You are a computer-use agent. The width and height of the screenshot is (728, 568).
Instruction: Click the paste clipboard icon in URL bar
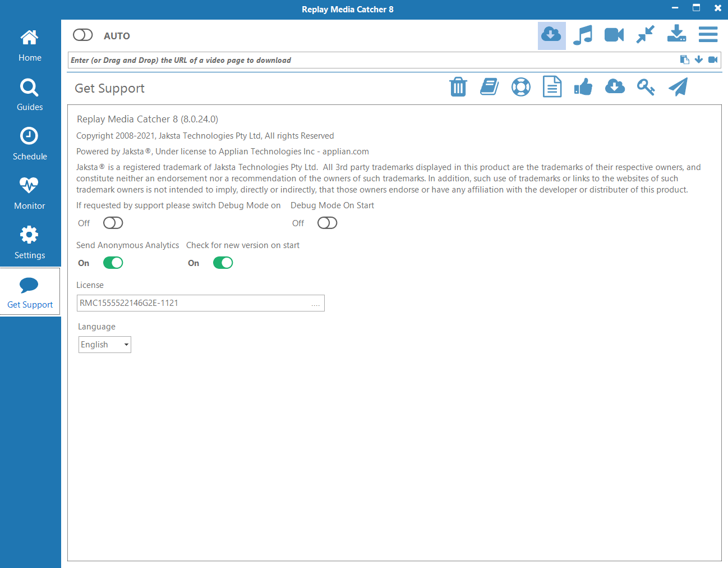click(685, 59)
